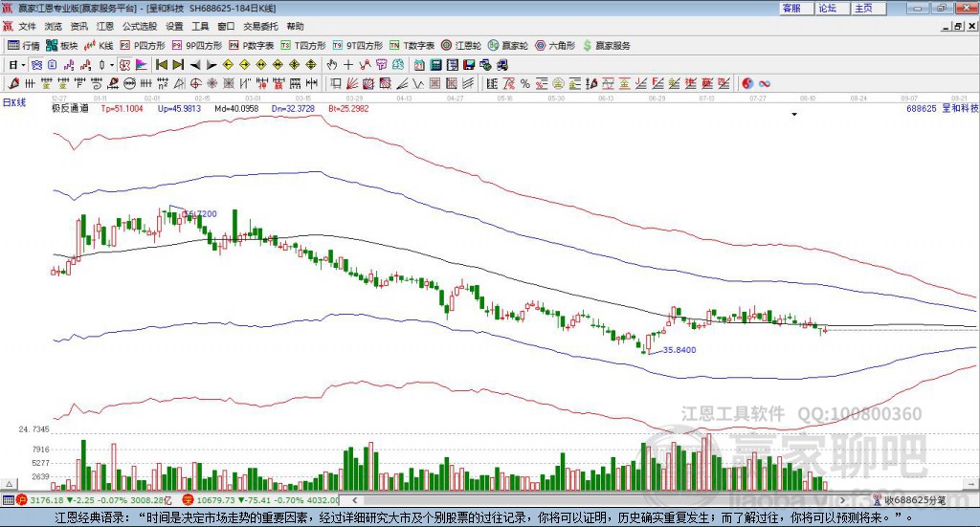This screenshot has width=980, height=527.
Task: Open the 文件 menu
Action: point(27,26)
